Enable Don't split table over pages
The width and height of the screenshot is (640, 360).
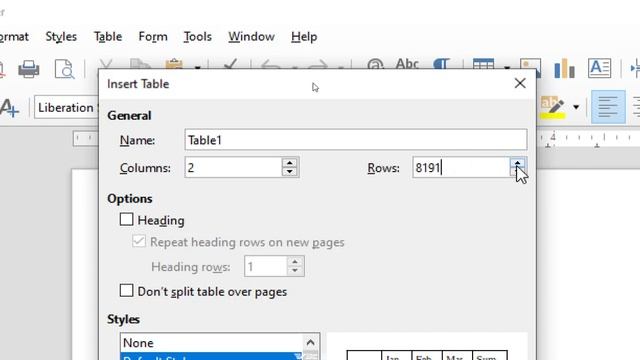127,291
